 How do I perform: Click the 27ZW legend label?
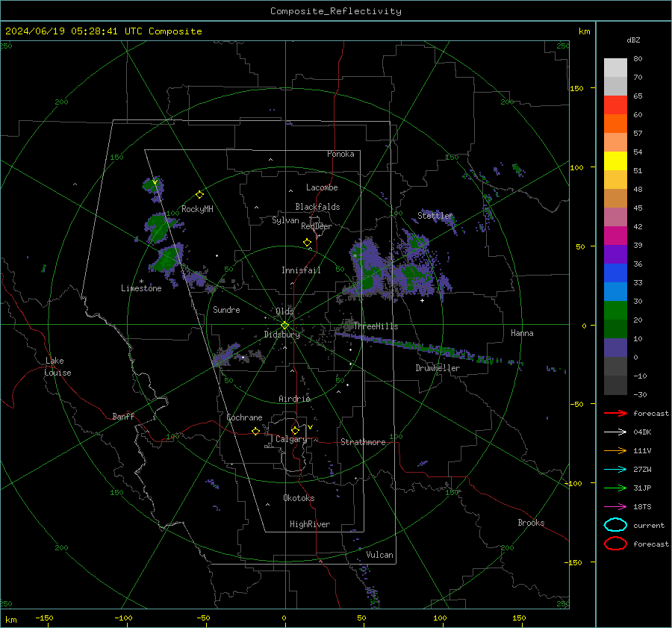coord(642,470)
